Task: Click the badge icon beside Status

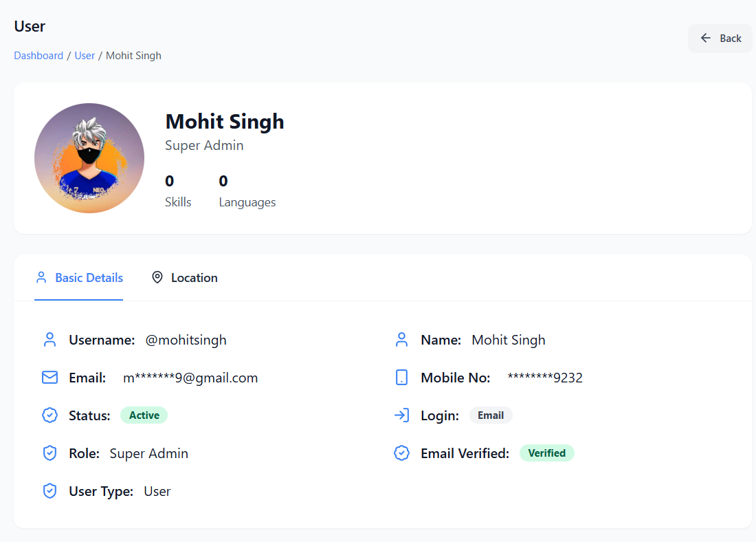Action: point(49,415)
